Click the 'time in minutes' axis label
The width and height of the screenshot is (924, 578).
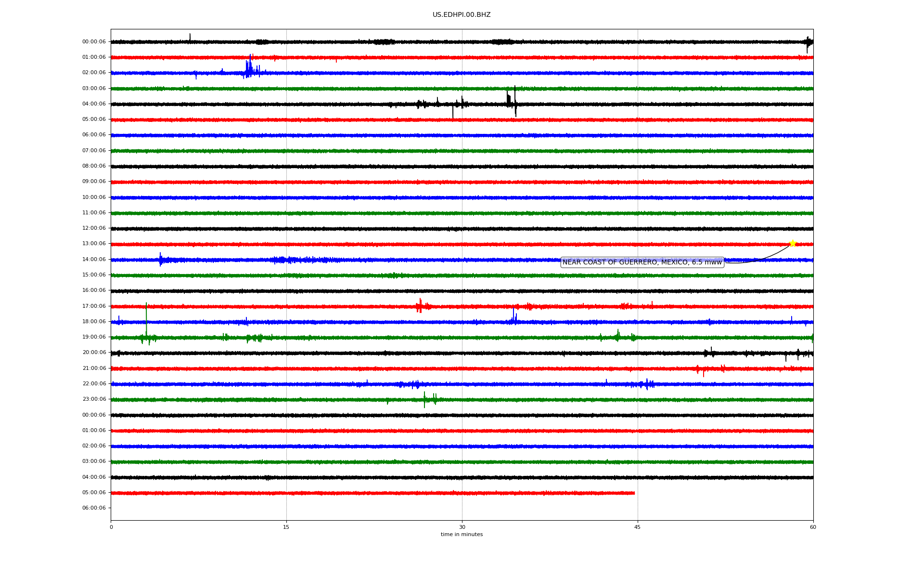coord(462,534)
